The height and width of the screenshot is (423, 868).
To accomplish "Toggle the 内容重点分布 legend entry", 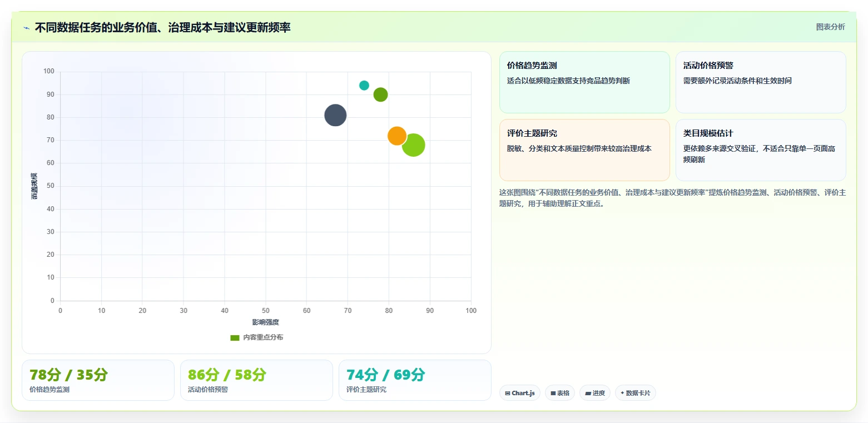I will click(x=256, y=337).
